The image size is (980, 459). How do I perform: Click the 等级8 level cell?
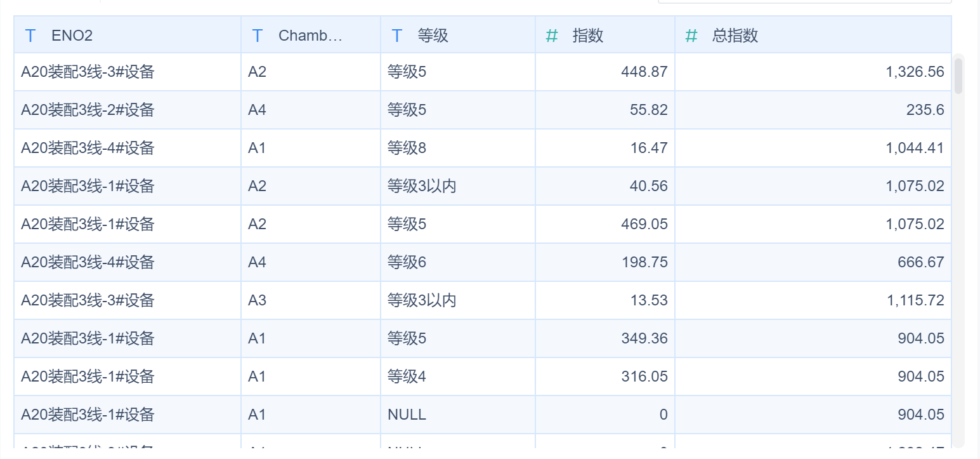point(407,148)
